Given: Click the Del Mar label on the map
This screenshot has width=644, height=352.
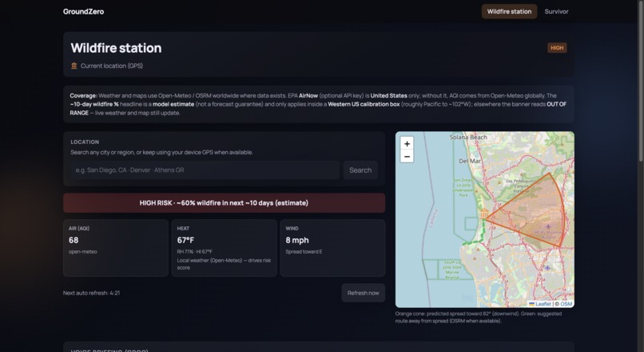Looking at the screenshot, I should pyautogui.click(x=470, y=161).
